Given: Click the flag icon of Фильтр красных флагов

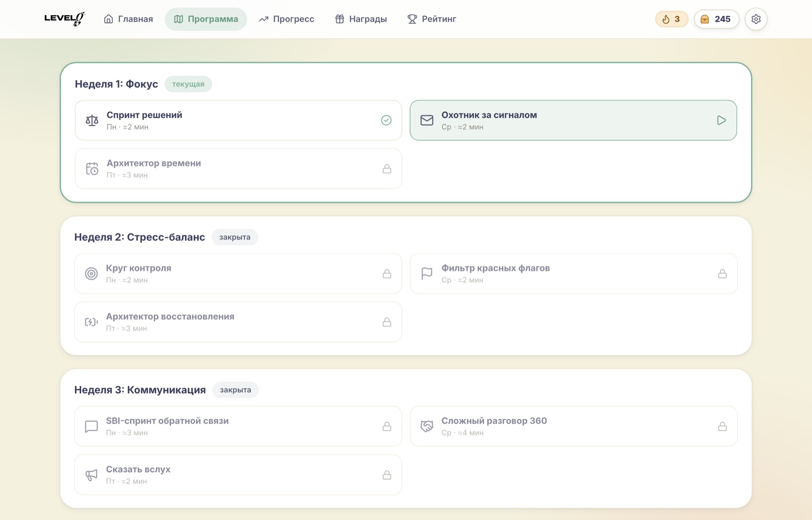Looking at the screenshot, I should 427,274.
